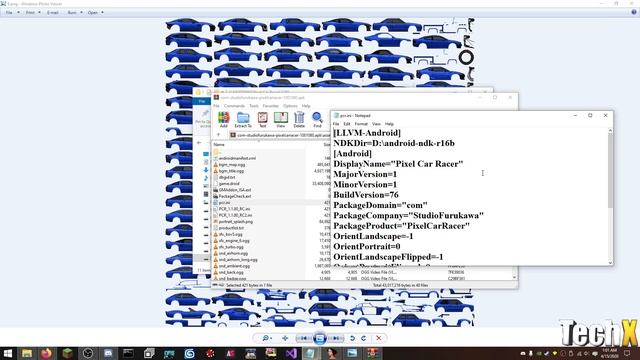Open the command prompt taskbar icon
Viewport: 640px width, 360px height.
point(128,353)
